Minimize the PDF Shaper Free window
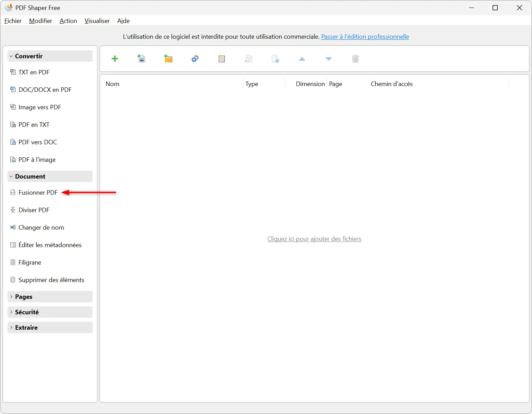The width and height of the screenshot is (532, 414). (471, 8)
